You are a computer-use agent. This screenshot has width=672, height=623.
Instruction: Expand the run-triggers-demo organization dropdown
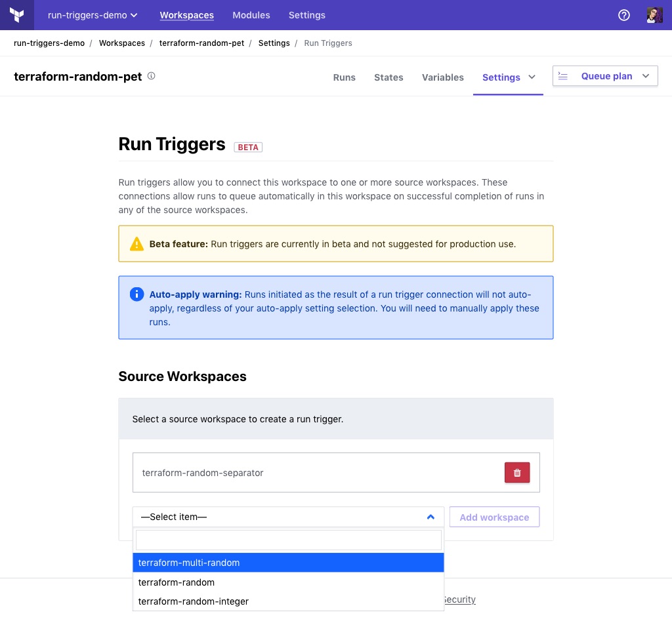click(93, 15)
